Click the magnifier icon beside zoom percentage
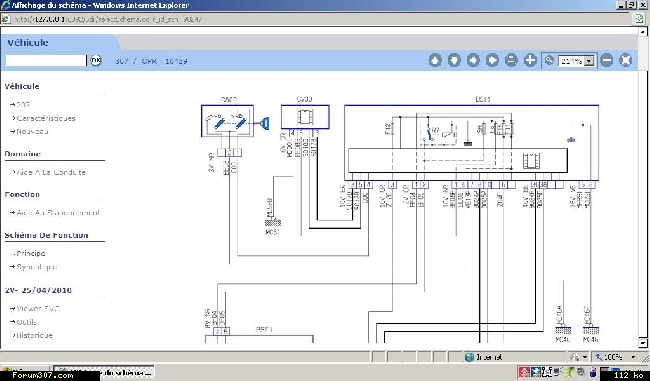 pyautogui.click(x=549, y=61)
